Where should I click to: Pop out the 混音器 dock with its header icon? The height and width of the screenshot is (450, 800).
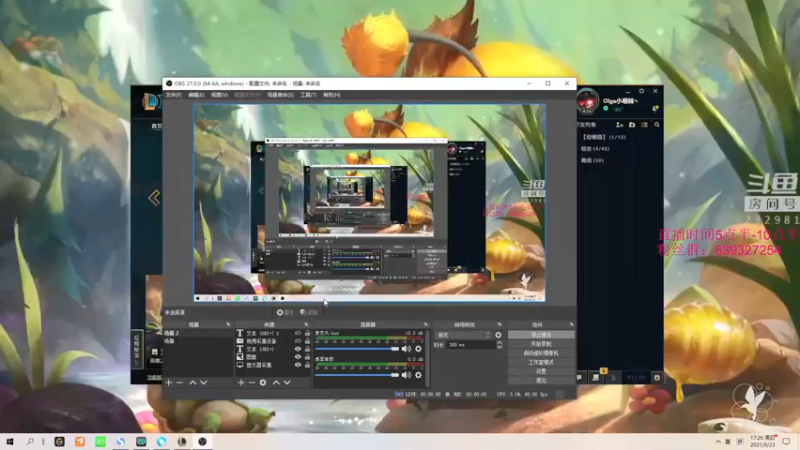coord(426,324)
